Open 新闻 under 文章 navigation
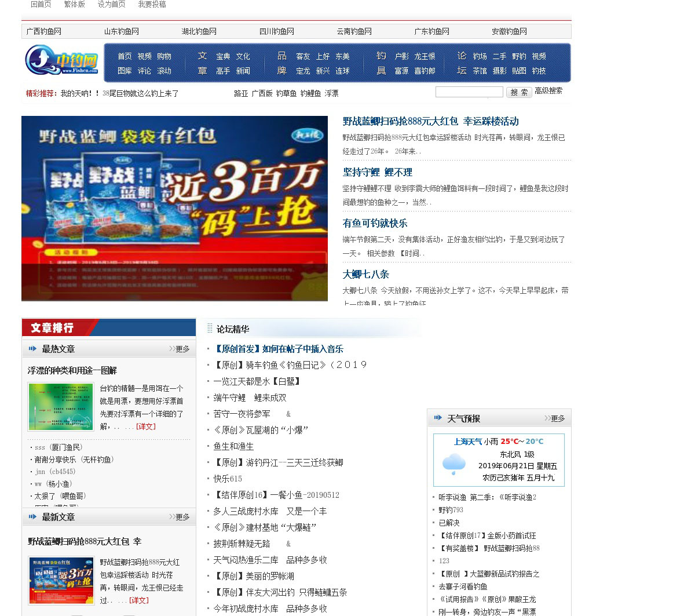Viewport: 695px width, 616px height. coord(243,71)
